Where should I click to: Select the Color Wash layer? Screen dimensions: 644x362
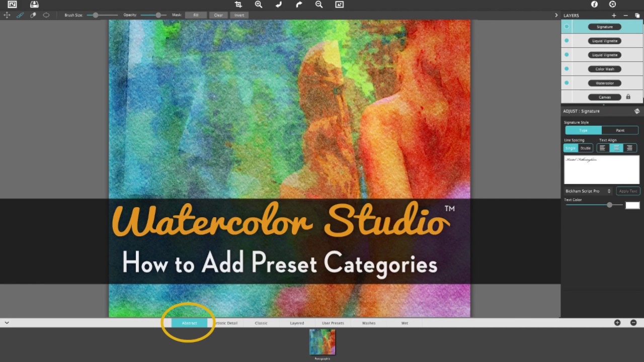(x=604, y=69)
